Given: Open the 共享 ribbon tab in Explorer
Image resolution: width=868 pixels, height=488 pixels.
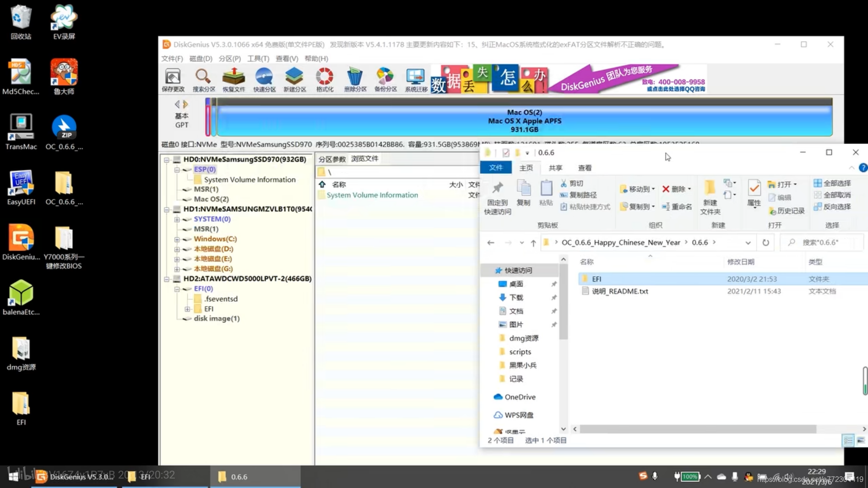Looking at the screenshot, I should click(x=556, y=168).
